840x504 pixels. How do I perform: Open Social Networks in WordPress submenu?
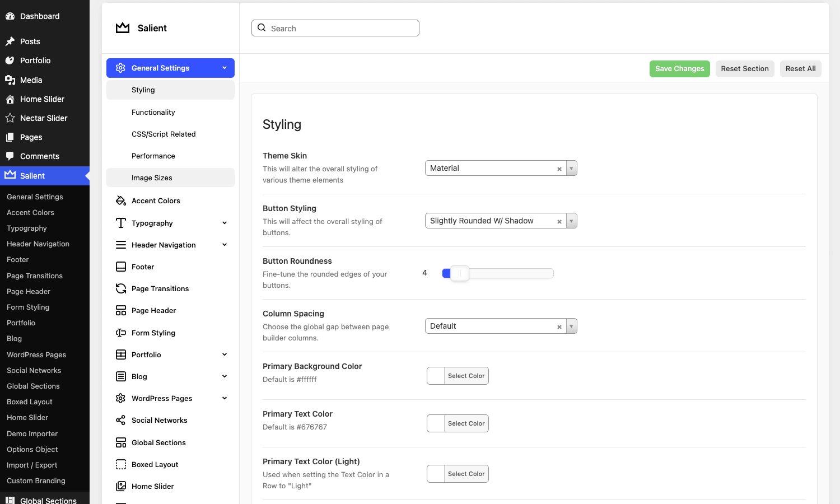click(34, 370)
